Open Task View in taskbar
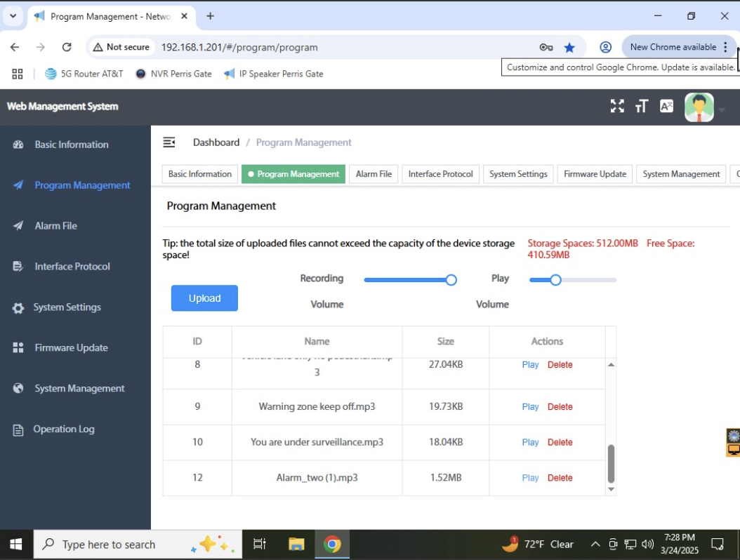740x560 pixels. [x=260, y=545]
